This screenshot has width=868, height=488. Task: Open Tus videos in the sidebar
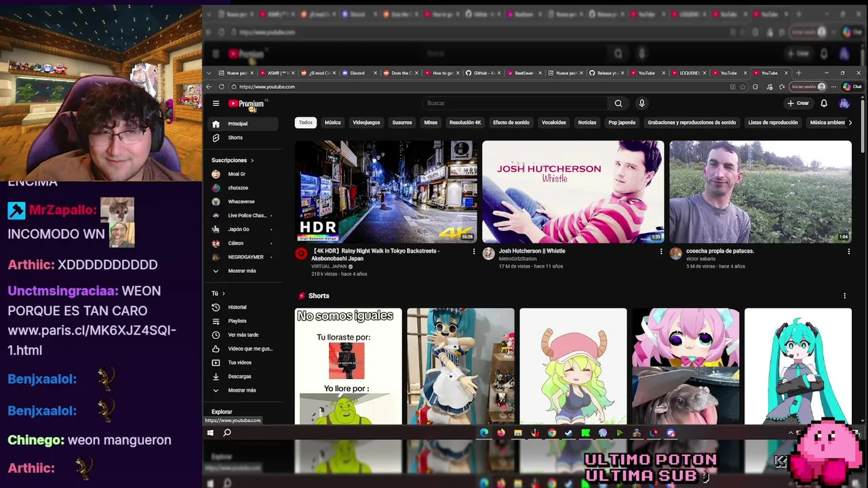(x=243, y=363)
